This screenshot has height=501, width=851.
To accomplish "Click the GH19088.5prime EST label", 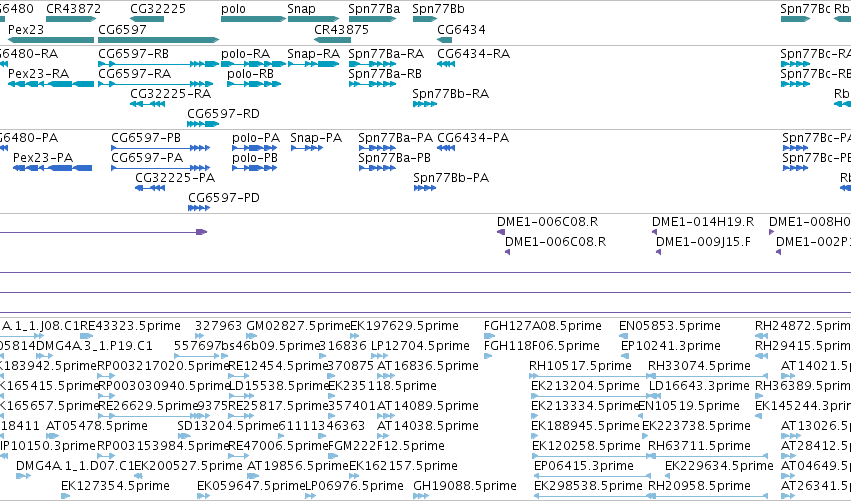I will tap(465, 486).
